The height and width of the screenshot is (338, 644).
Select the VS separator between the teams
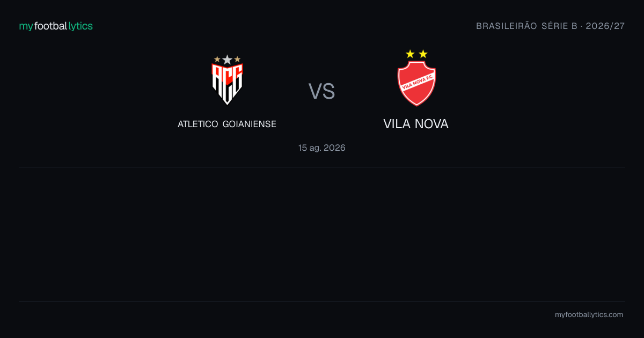coord(321,91)
